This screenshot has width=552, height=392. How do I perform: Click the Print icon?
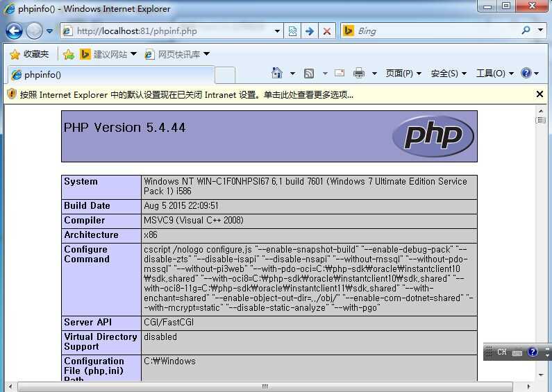[x=359, y=73]
